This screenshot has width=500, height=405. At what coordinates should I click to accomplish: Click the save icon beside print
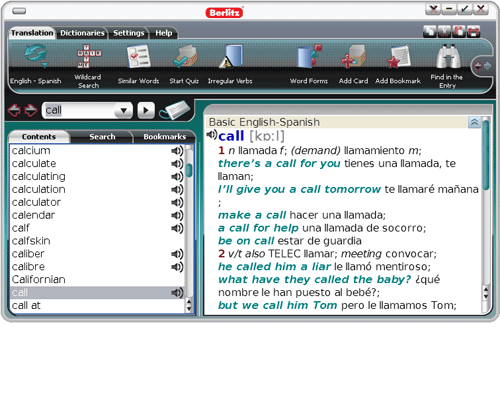pyautogui.click(x=459, y=31)
